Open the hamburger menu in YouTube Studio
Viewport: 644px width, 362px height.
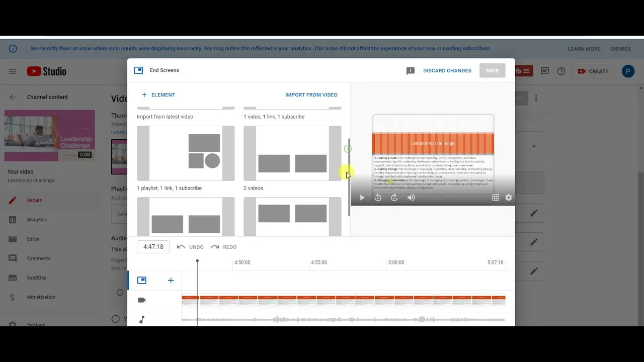13,71
